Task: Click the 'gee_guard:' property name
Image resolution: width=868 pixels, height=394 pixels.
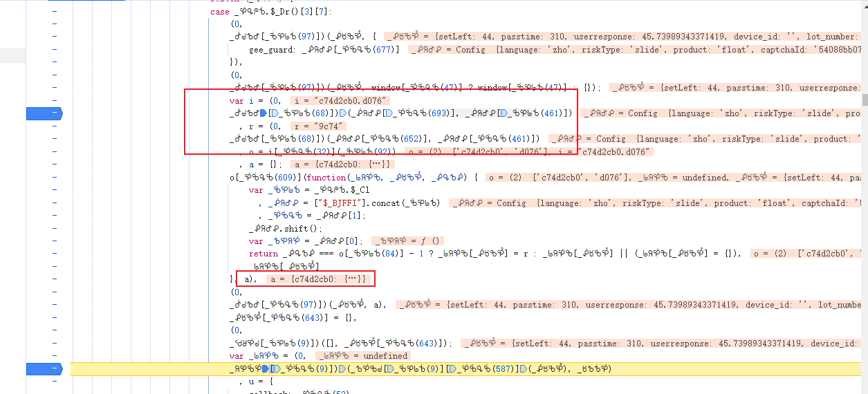Action: [273, 50]
